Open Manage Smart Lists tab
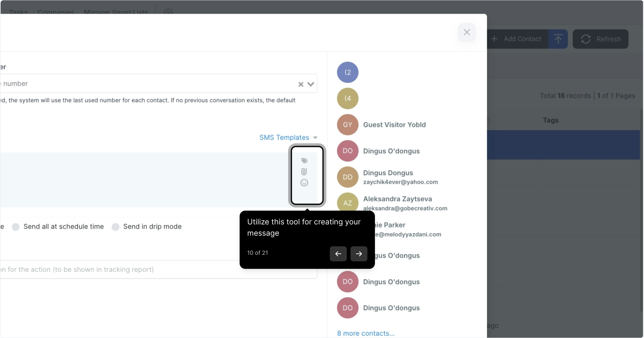The width and height of the screenshot is (644, 338). tap(116, 12)
